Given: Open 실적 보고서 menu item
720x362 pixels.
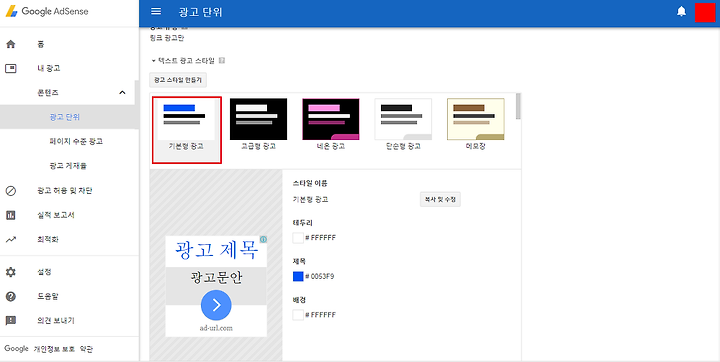Looking at the screenshot, I should coord(56,215).
